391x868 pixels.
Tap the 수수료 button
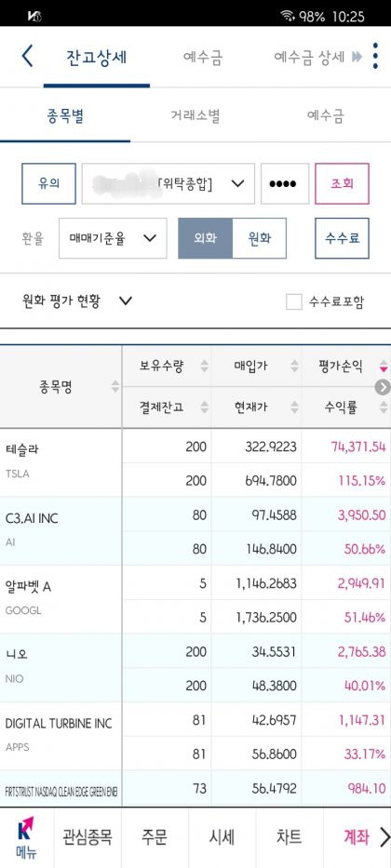pyautogui.click(x=342, y=238)
